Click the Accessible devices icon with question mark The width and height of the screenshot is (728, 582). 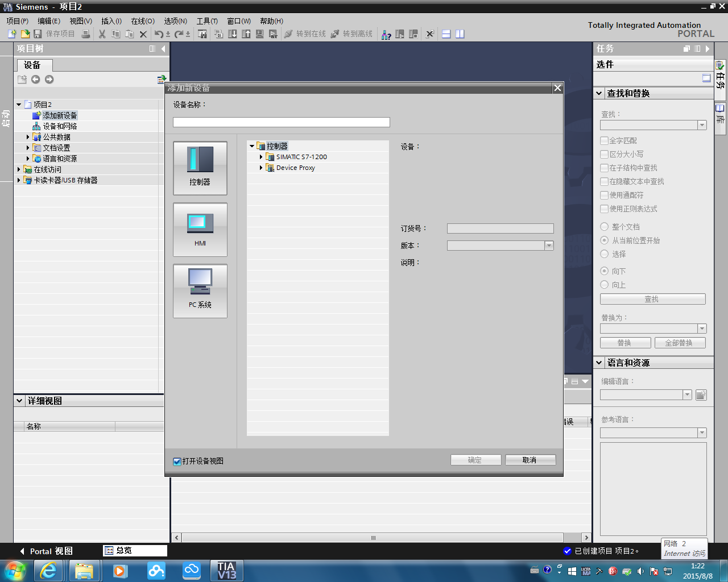coord(386,34)
